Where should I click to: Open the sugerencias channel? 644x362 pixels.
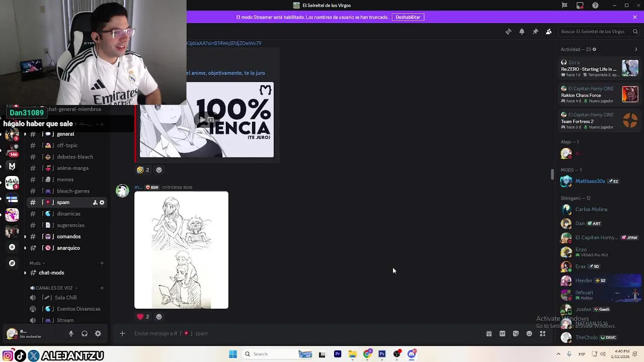click(x=67, y=225)
